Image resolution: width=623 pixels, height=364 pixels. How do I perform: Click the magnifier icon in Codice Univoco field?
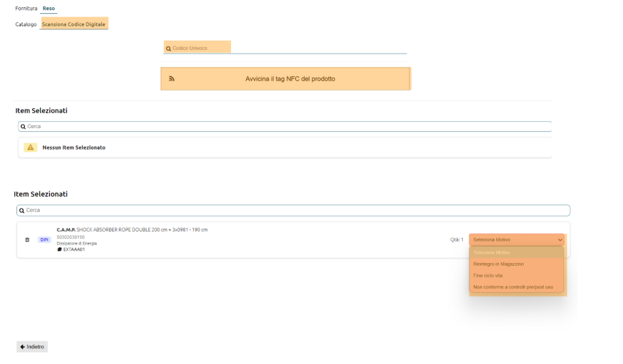click(x=169, y=49)
